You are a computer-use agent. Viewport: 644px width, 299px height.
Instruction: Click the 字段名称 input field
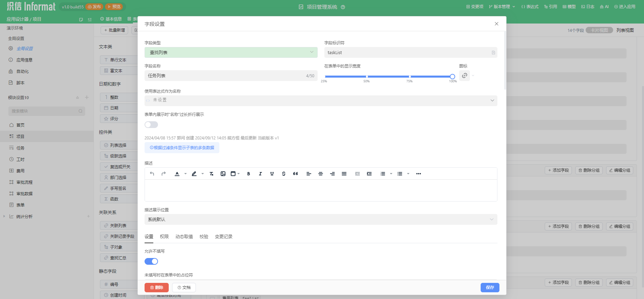pyautogui.click(x=231, y=76)
